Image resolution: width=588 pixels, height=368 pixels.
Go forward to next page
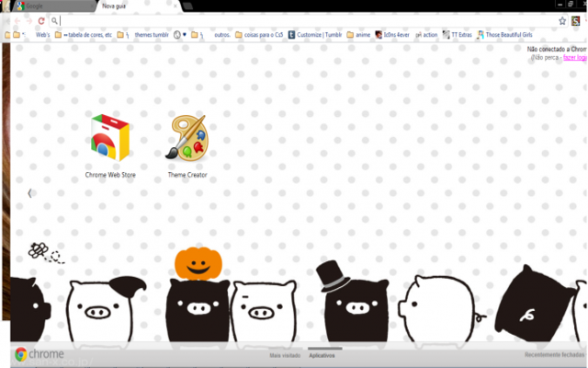(x=28, y=21)
